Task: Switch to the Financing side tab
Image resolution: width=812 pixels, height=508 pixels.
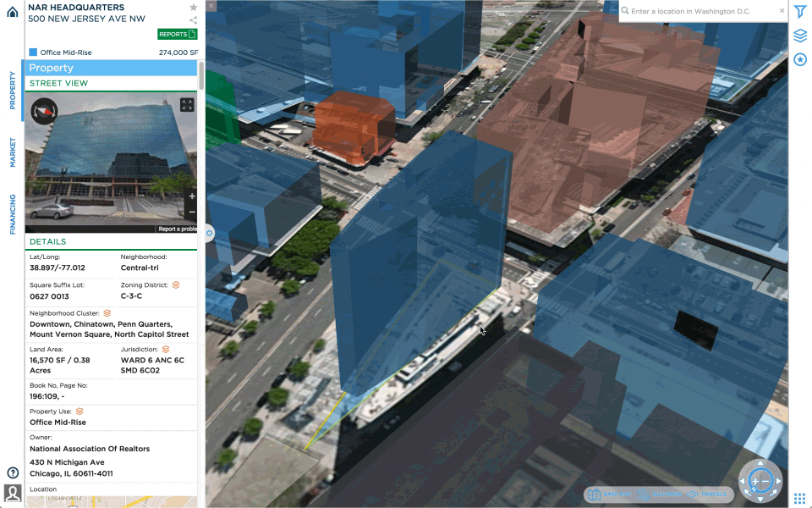Action: (13, 214)
